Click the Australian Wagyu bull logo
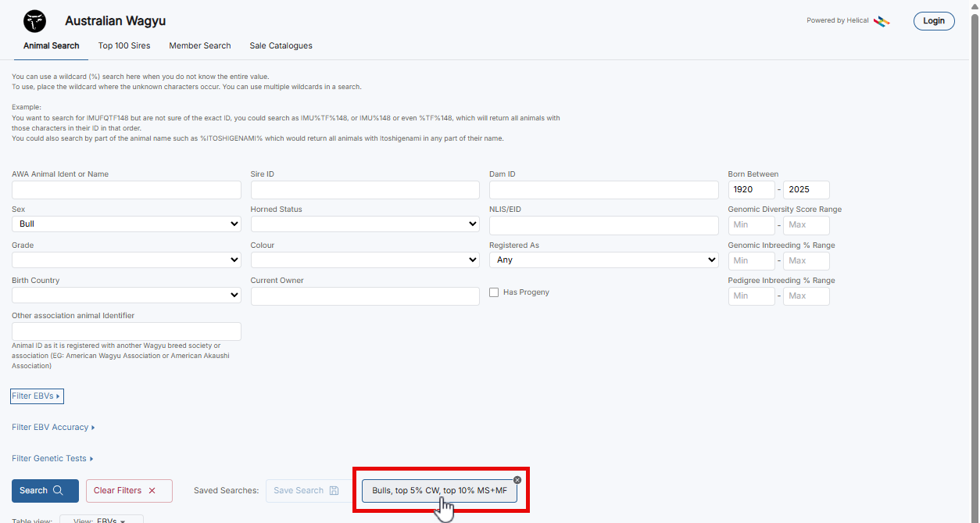The width and height of the screenshot is (980, 523). click(34, 21)
